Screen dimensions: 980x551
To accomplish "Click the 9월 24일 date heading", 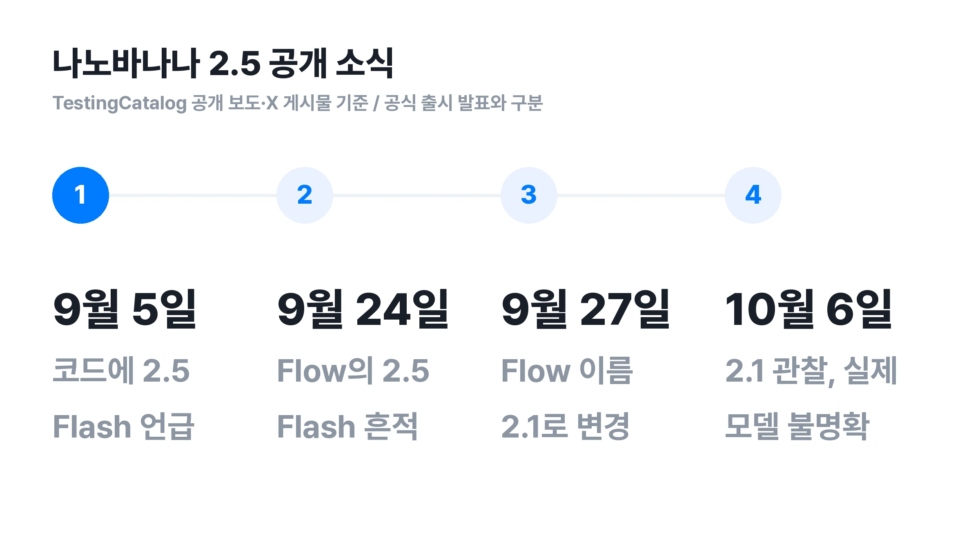I will [x=363, y=309].
